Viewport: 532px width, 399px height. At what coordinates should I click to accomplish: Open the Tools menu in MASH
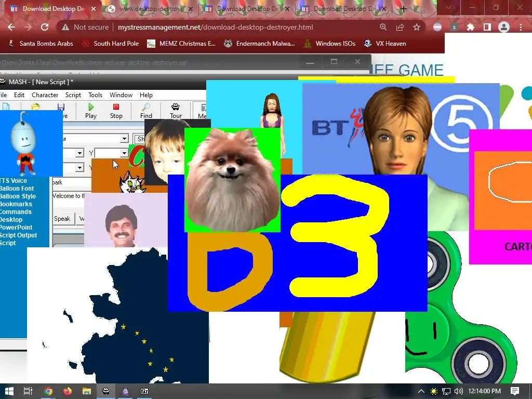click(x=96, y=95)
